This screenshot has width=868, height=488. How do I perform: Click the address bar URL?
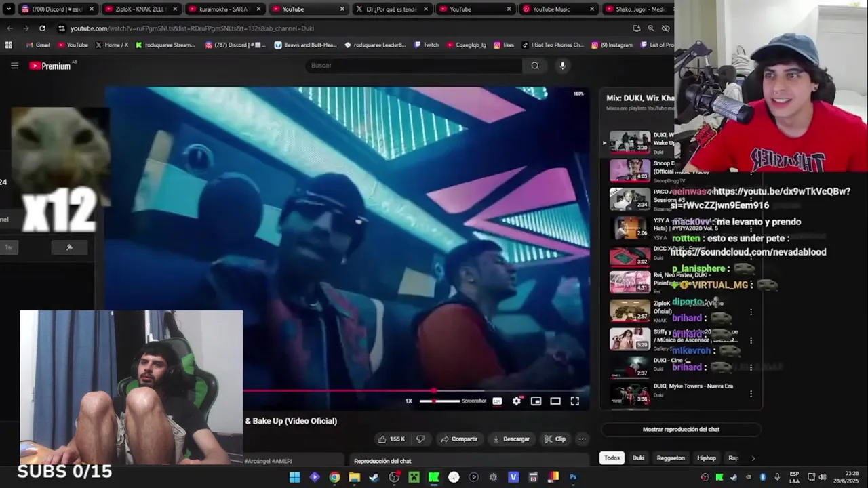coord(192,28)
